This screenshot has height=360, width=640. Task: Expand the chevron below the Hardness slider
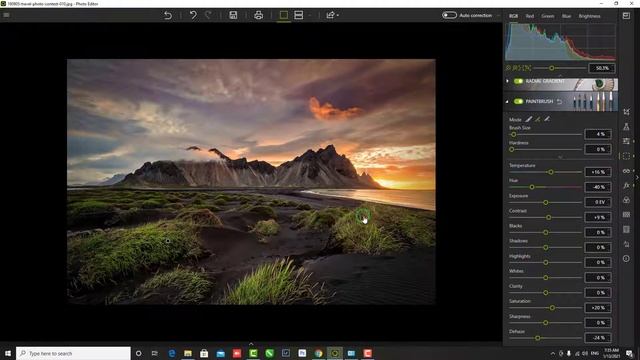[x=560, y=157]
